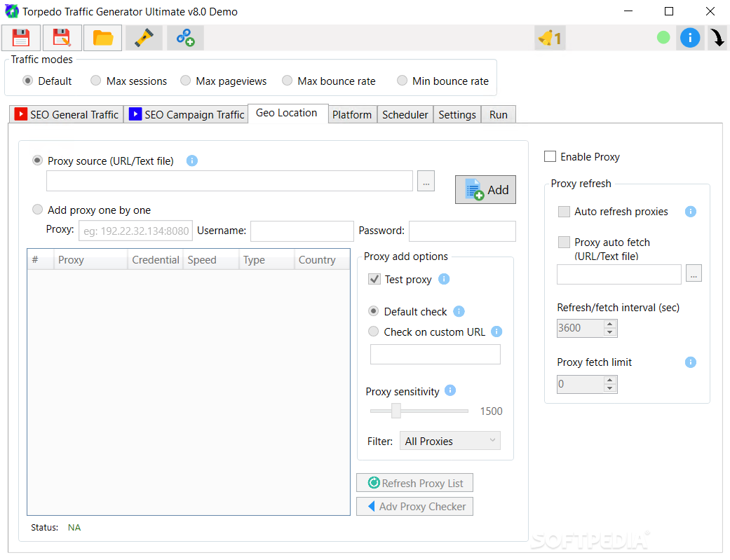Open the Scheduler tab
Screen dimensions: 730x560
click(405, 114)
